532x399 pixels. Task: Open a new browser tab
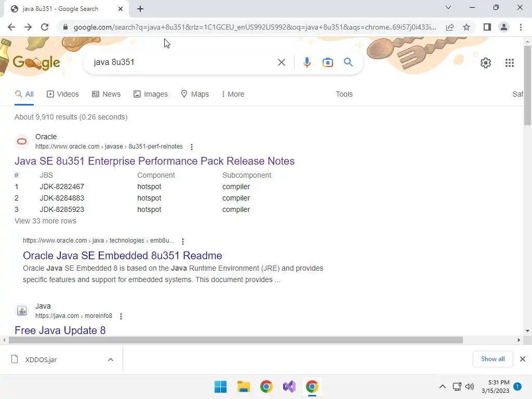point(140,9)
